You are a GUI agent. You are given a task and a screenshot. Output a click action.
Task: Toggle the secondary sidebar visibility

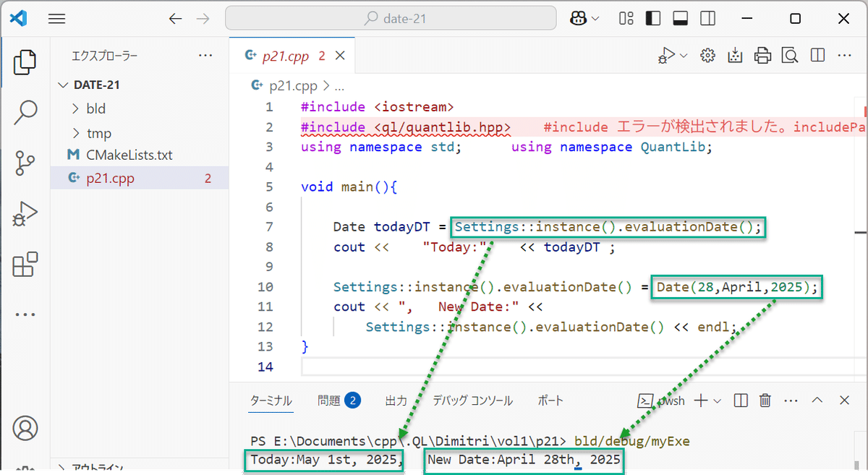tap(707, 18)
